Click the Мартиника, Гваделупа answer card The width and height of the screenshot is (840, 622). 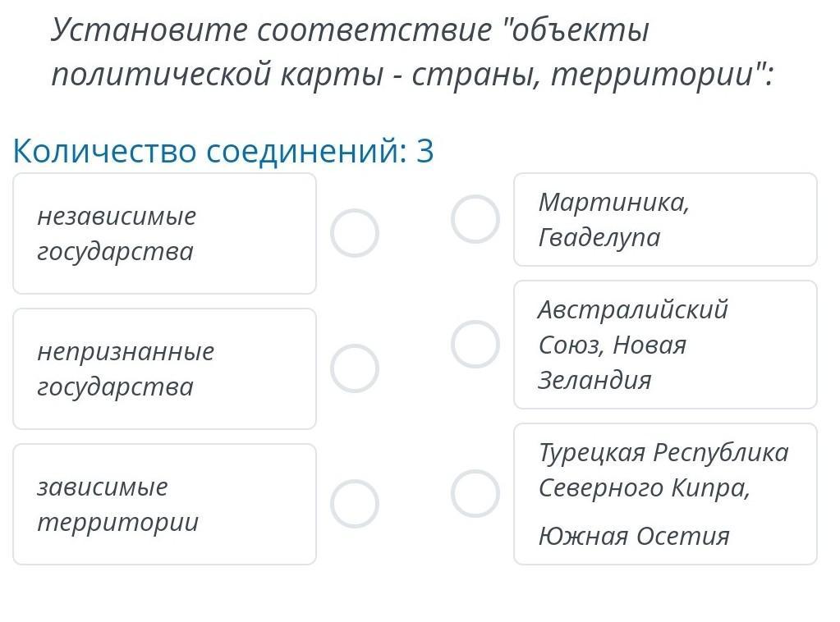[x=665, y=219]
